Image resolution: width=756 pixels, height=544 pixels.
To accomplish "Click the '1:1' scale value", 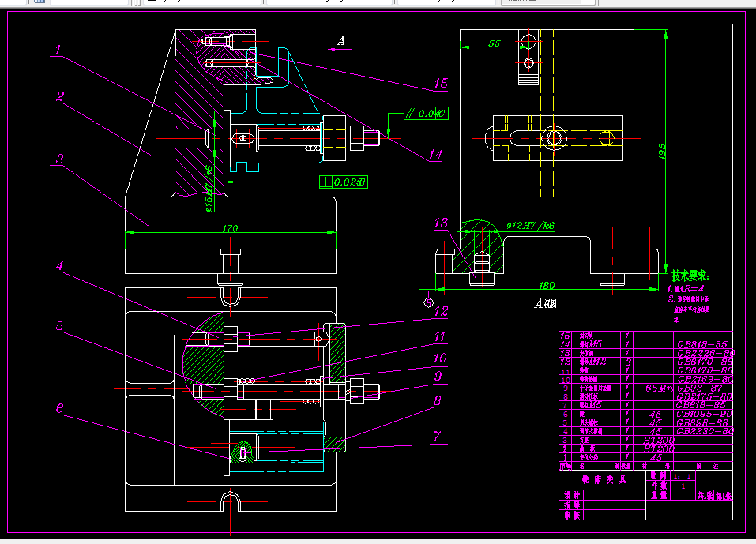I will 683,477.
